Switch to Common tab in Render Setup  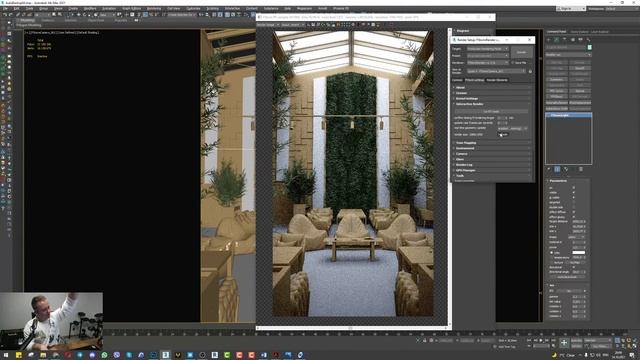click(x=457, y=80)
